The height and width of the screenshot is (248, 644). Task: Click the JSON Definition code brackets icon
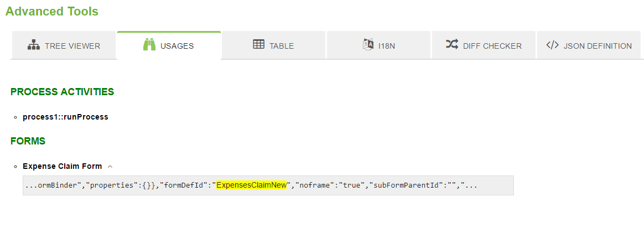tap(552, 45)
